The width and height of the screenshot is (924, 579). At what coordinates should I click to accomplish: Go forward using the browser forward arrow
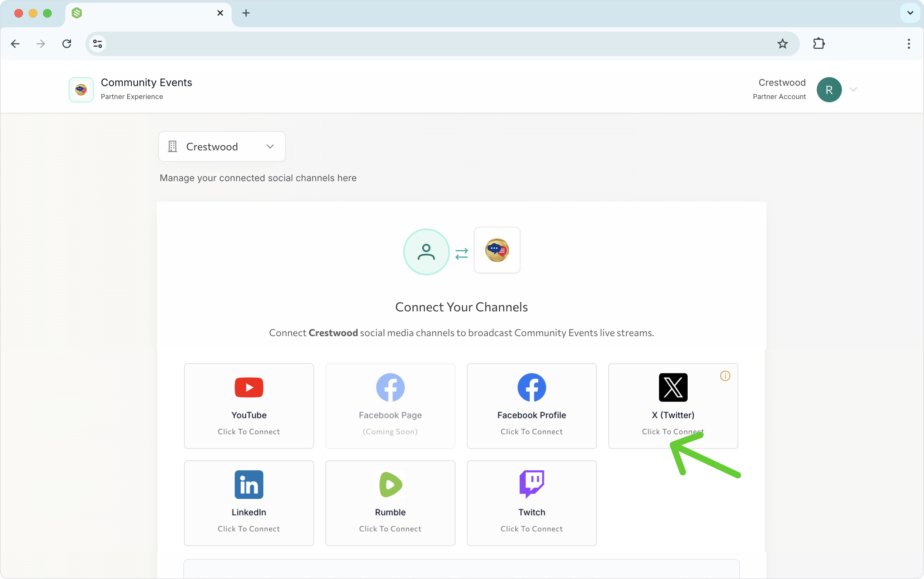pyautogui.click(x=41, y=44)
